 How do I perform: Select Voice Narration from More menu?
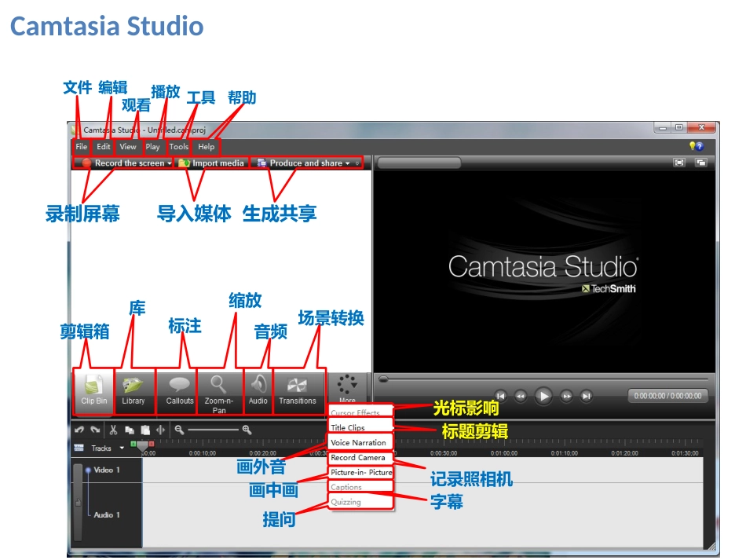point(360,442)
